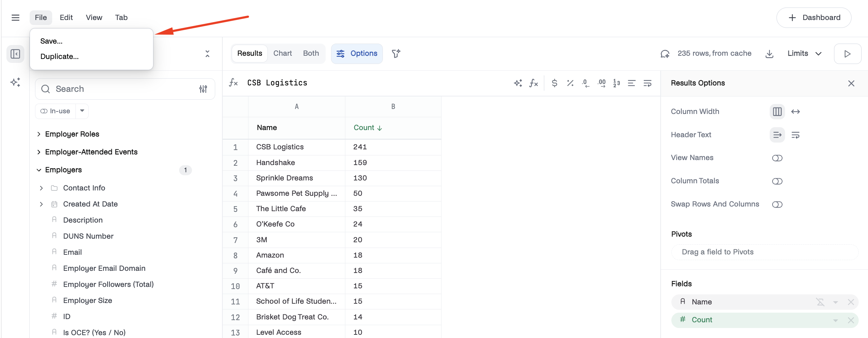Collapse the Employers group
868x338 pixels.
click(39, 170)
